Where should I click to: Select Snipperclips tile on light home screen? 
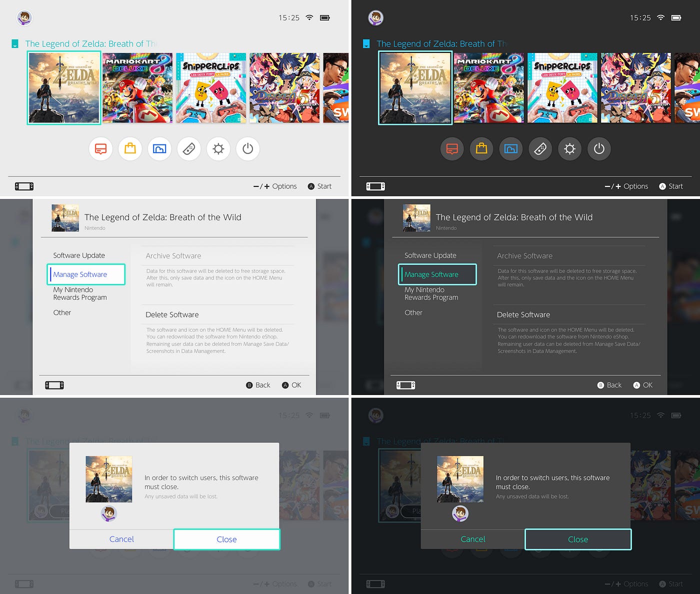[x=211, y=88]
